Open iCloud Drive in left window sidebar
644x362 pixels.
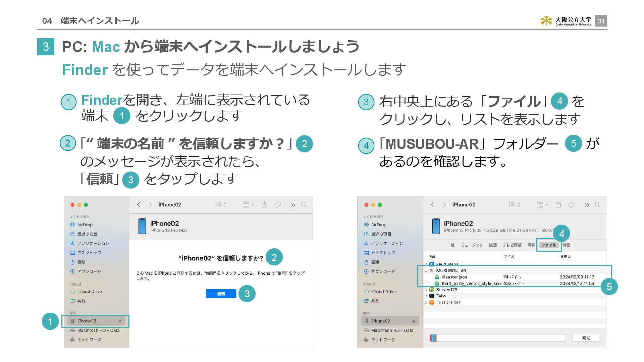tap(86, 292)
